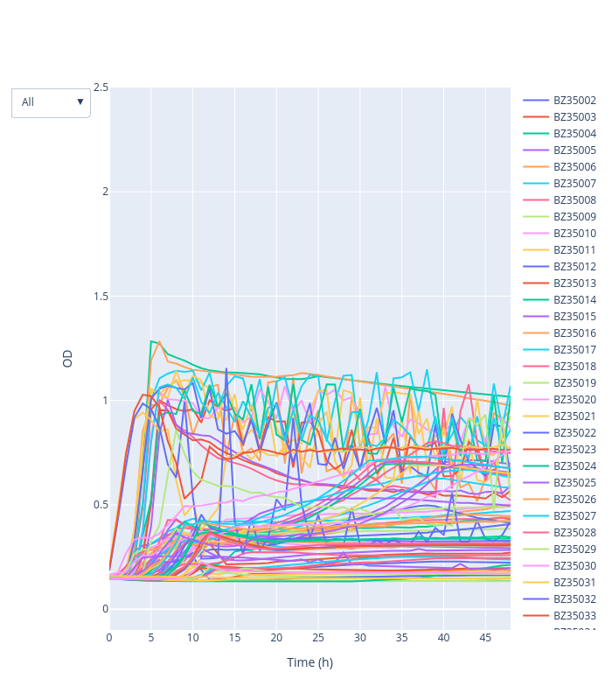Hide the BZ35008 trace
Viewport: 612px width, 700px height.
tap(574, 200)
